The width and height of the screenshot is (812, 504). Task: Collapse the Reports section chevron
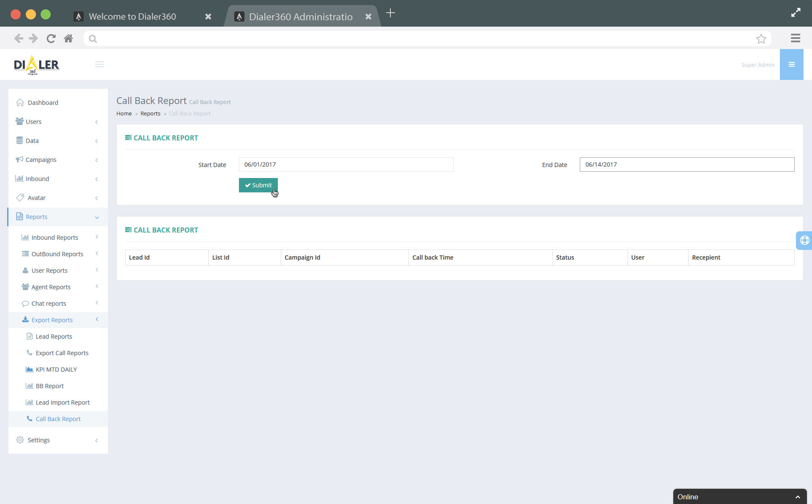pyautogui.click(x=97, y=217)
